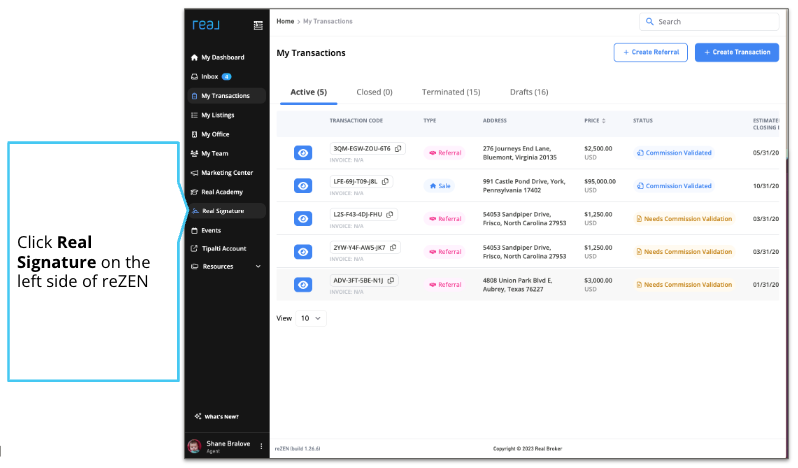Click Commission Validated status for Journeys End Lane

[x=674, y=153]
